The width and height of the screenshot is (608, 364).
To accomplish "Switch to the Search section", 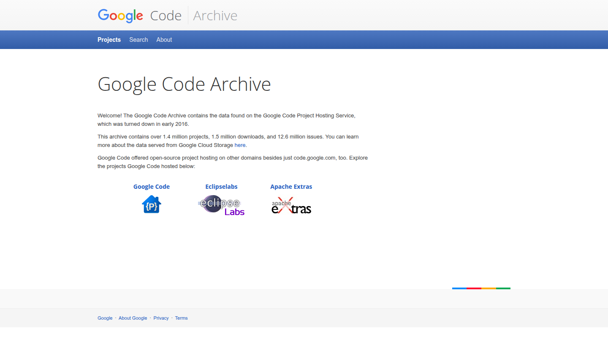I will click(138, 39).
